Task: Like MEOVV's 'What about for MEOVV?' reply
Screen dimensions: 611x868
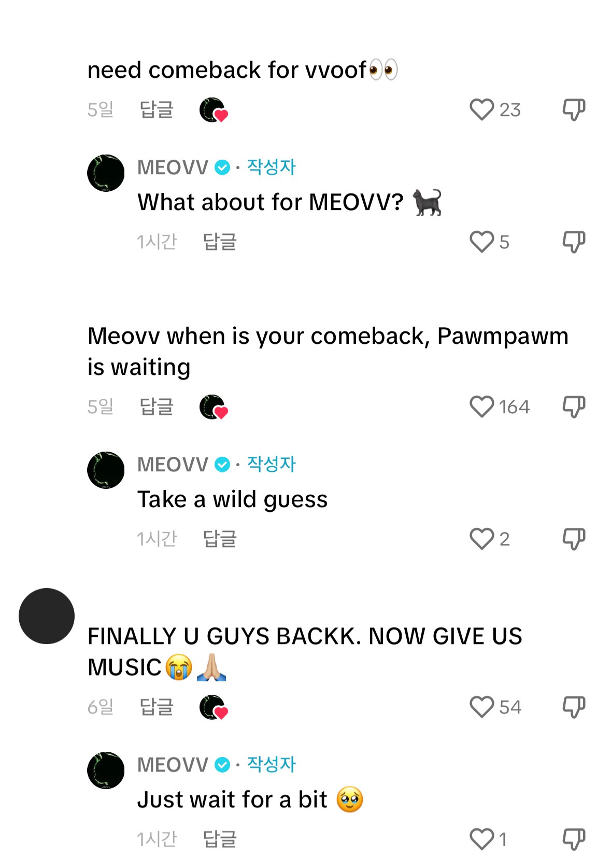Action: 481,242
